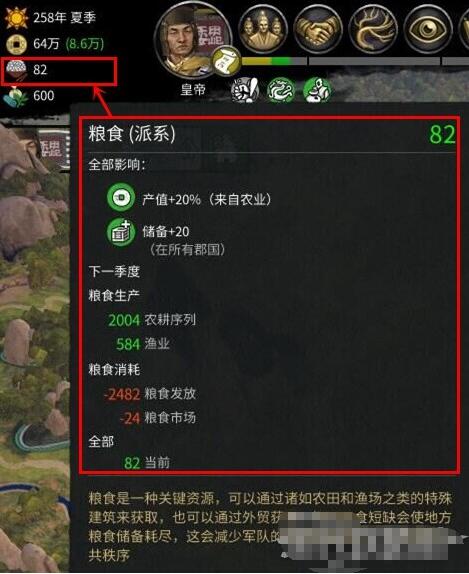This screenshot has width=469, height=574.
Task: Open the court panel with three figures
Action: [x=263, y=30]
